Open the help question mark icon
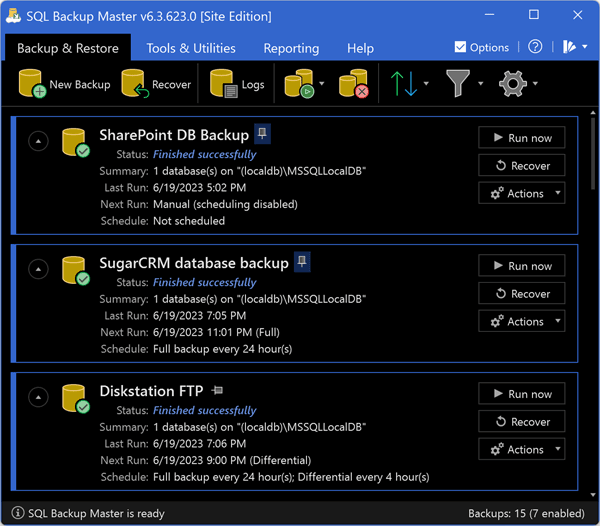600x526 pixels. click(536, 47)
